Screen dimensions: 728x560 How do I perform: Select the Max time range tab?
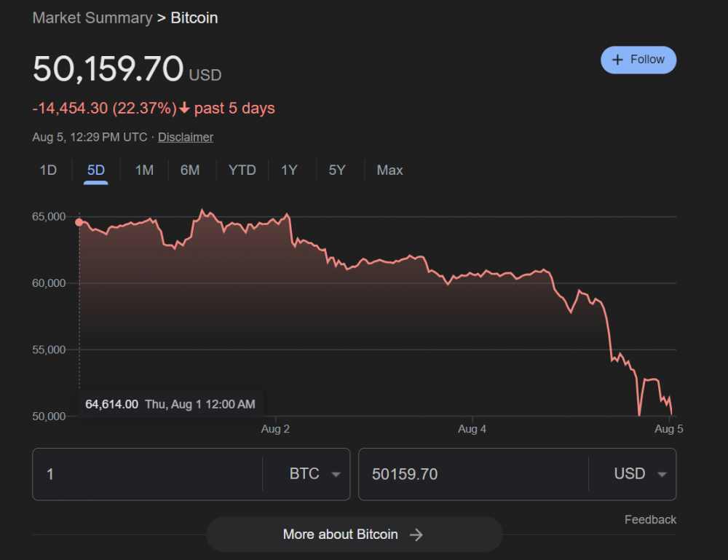[389, 170]
